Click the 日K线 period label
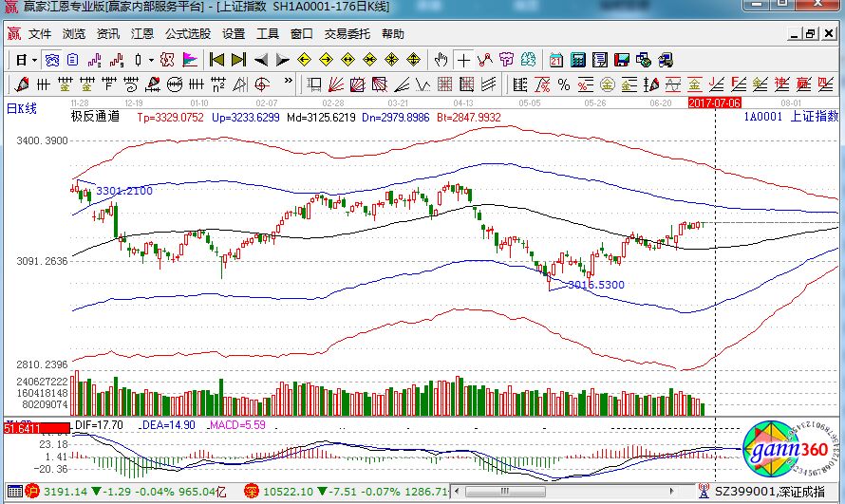 coord(22,108)
